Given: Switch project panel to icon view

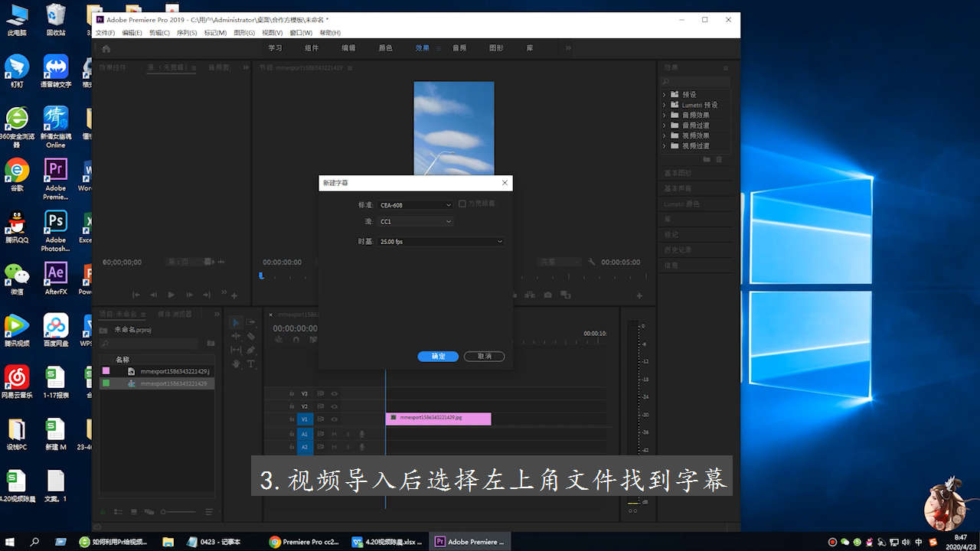Looking at the screenshot, I should pyautogui.click(x=134, y=512).
